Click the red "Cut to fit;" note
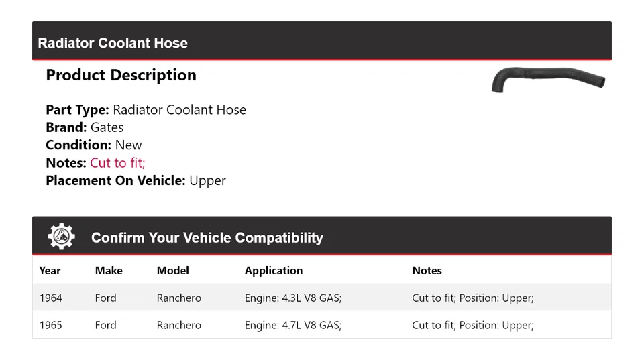644x360 pixels. tap(117, 163)
